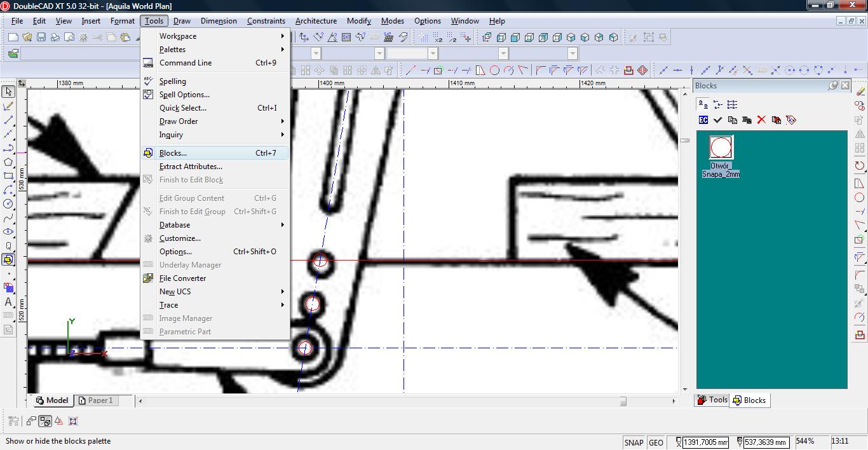Toggle GEO mode in the status bar

pyautogui.click(x=656, y=442)
